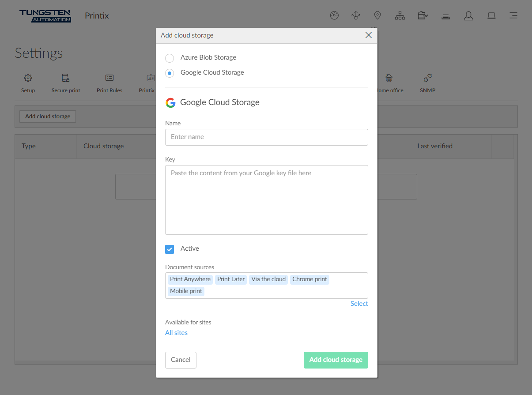532x395 pixels.
Task: Click the Print Queues icon
Action: [445, 15]
